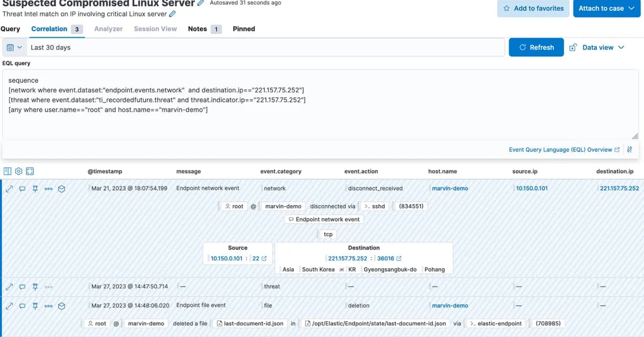
Task: Add a note to the Endpoint file event
Action: pos(22,306)
